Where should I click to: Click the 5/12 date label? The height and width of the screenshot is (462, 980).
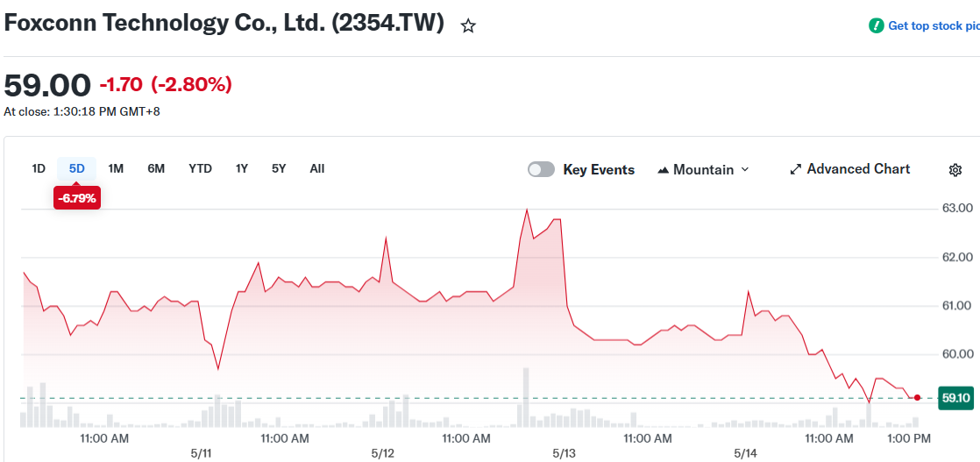382,452
